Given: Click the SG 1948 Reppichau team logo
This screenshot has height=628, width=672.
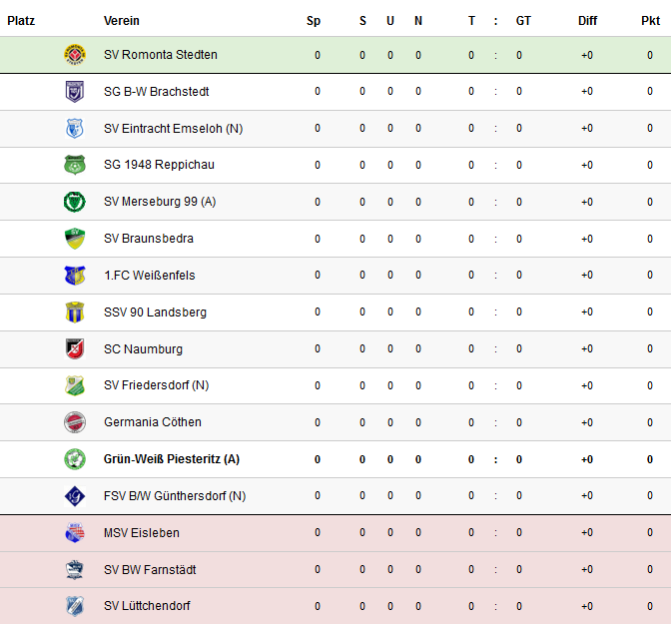Looking at the screenshot, I should (75, 165).
